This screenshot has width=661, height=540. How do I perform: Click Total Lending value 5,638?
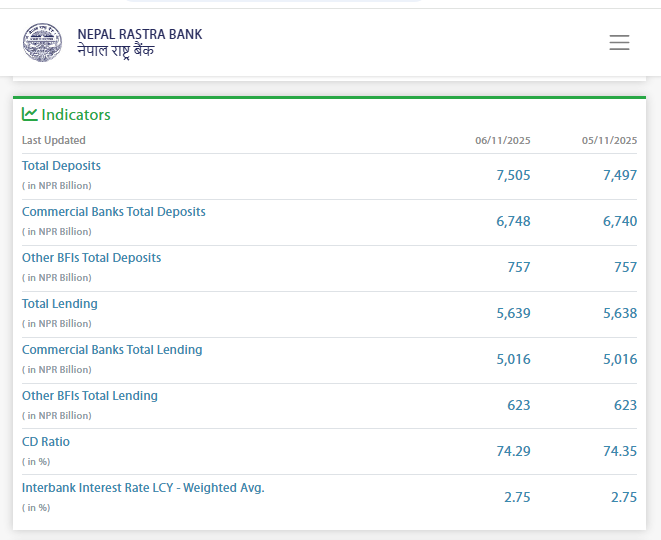(x=620, y=313)
